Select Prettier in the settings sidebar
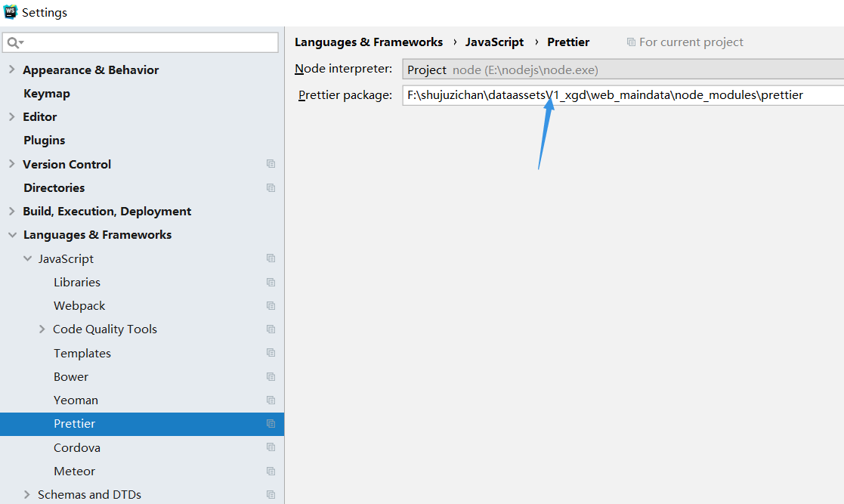 [73, 423]
